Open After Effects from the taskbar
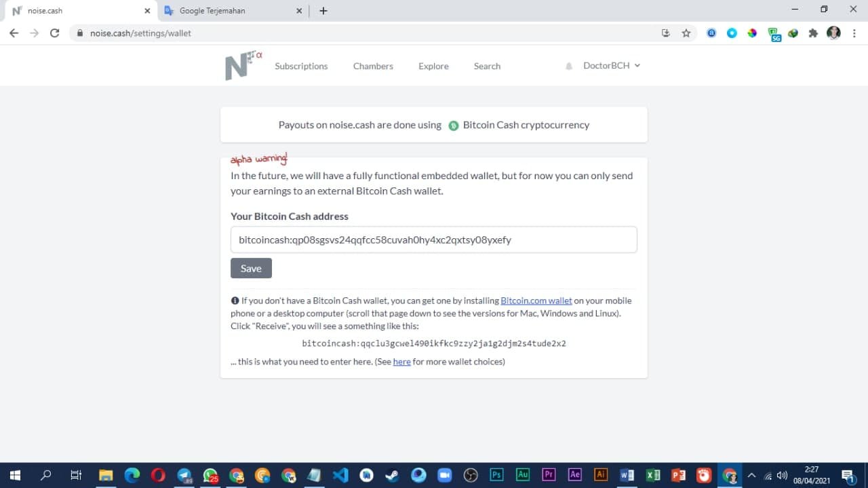This screenshot has width=868, height=488. tap(574, 475)
